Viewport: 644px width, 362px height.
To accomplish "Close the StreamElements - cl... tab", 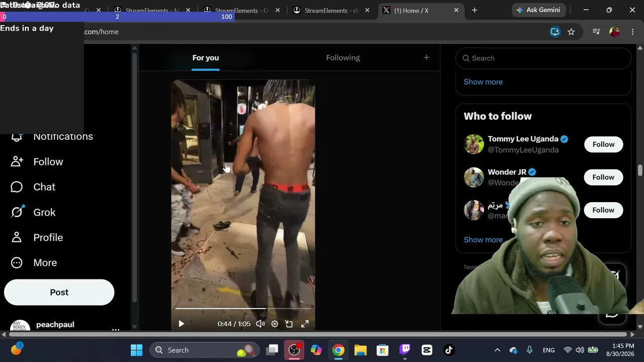I will click(x=367, y=10).
